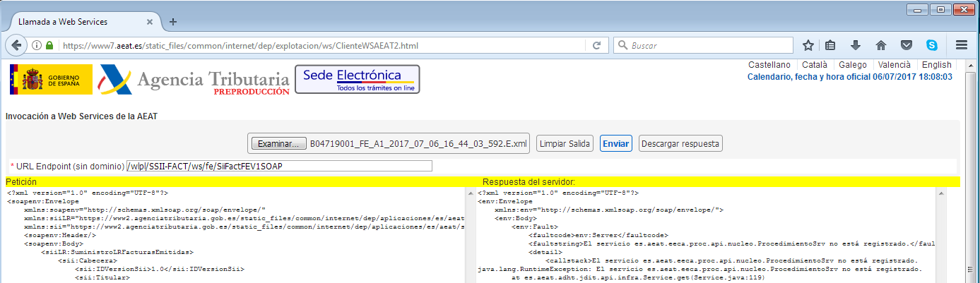Viewport: 980px width, 283px height.
Task: Select the file name B04719001_FE_A1 text
Action: click(x=419, y=144)
